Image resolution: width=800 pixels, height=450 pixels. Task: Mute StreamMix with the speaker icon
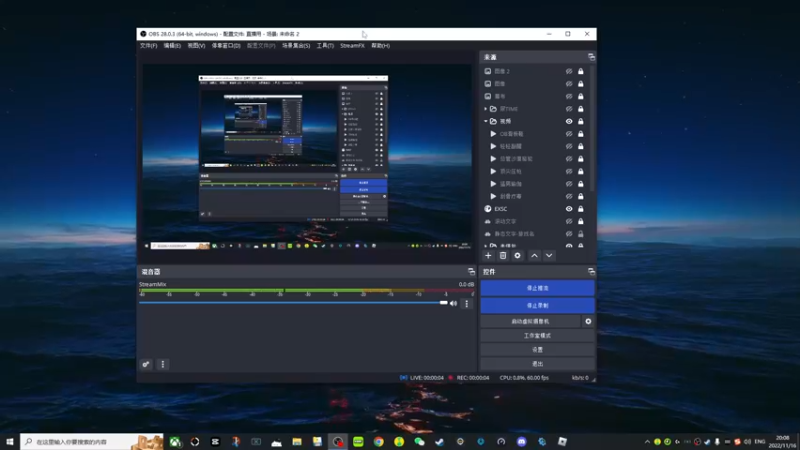tap(454, 304)
